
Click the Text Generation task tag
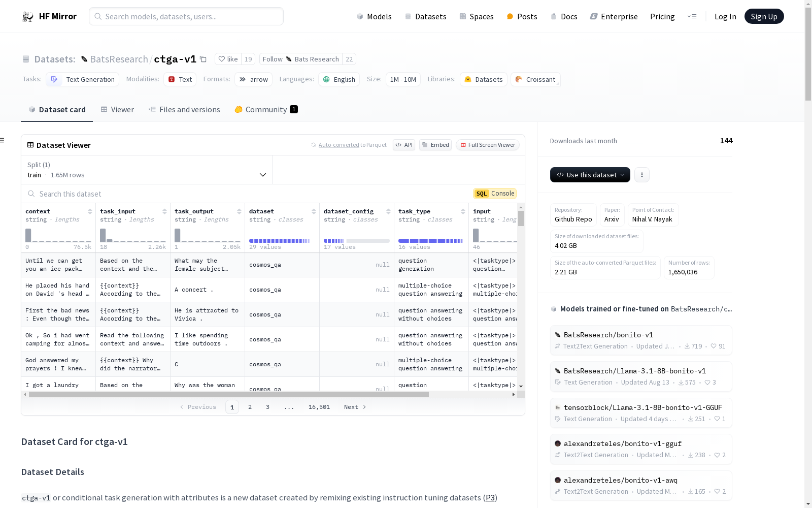83,79
